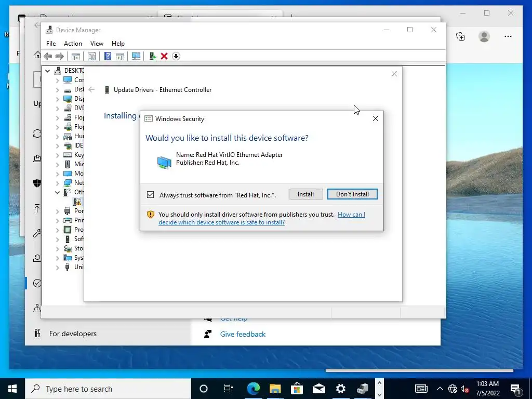Open the notification center icon

pyautogui.click(x=516, y=389)
